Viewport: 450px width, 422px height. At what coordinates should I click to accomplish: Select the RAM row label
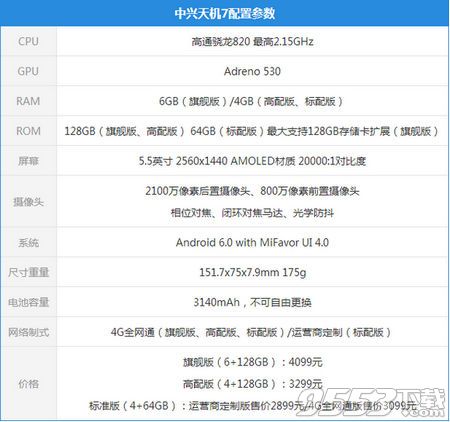(x=28, y=101)
